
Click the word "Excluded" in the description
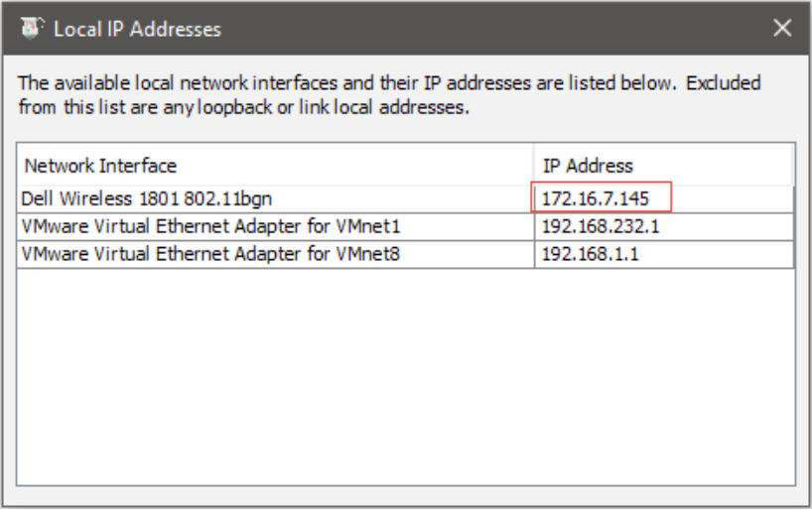point(723,82)
